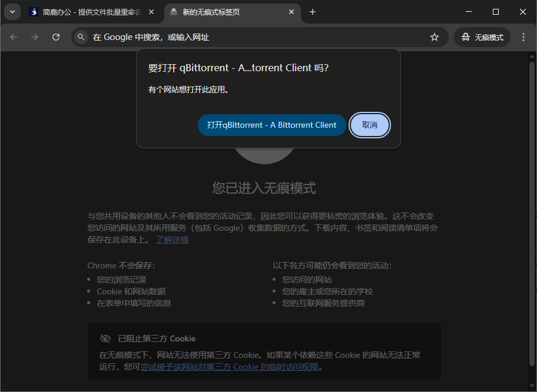Open a new tab with plus icon

pos(312,12)
